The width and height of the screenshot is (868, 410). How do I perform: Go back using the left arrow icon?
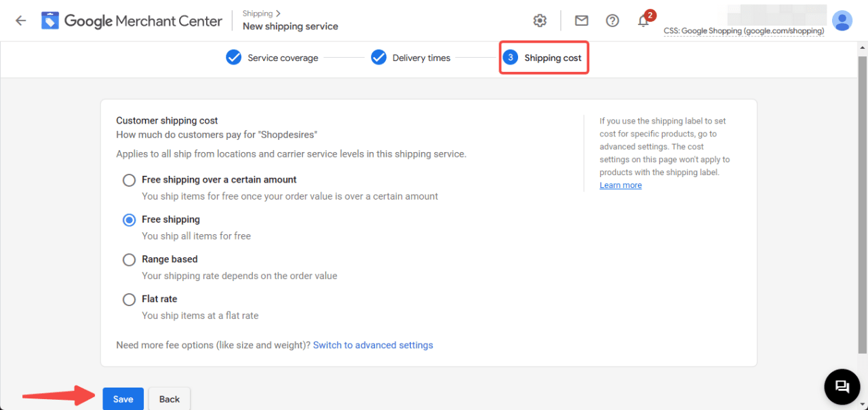(x=21, y=20)
